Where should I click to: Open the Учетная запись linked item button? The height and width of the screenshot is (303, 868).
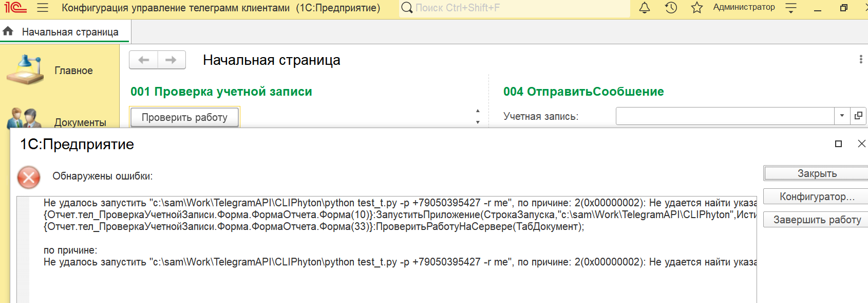tap(858, 116)
